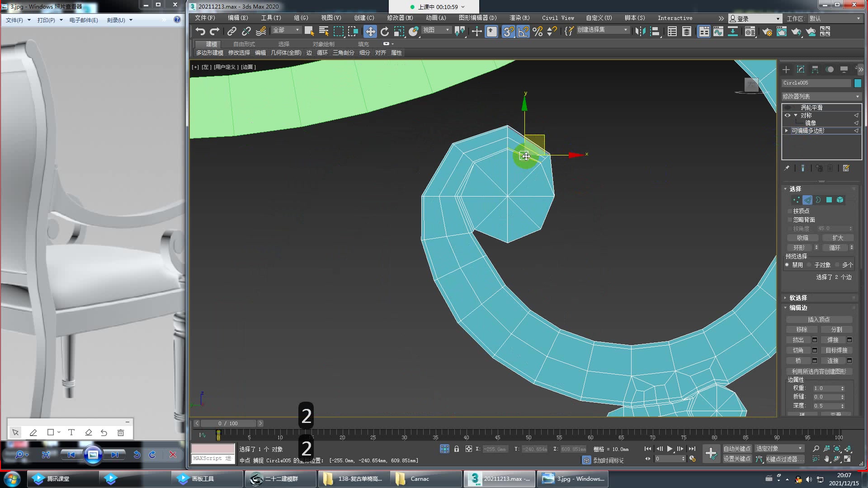This screenshot has height=488, width=868.
Task: Activate the Select and Rotate tool
Action: pos(385,31)
